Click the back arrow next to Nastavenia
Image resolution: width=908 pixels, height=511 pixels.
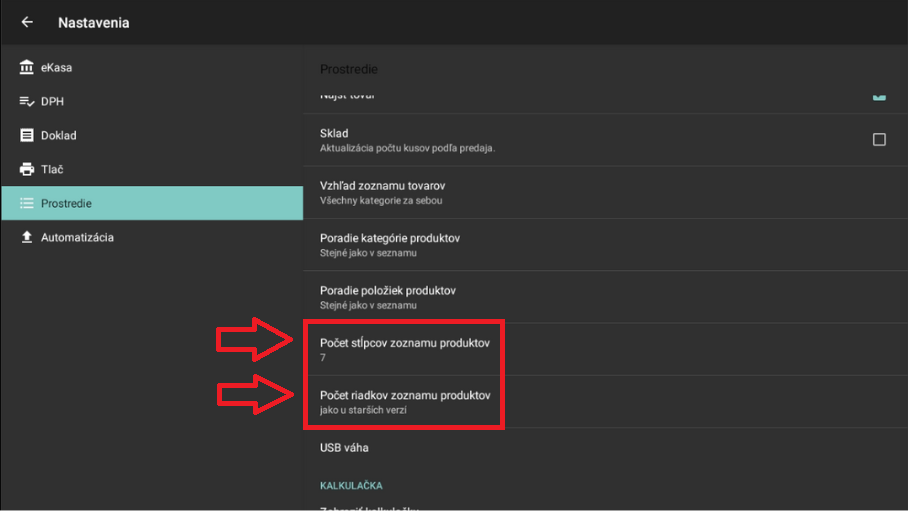pos(27,22)
